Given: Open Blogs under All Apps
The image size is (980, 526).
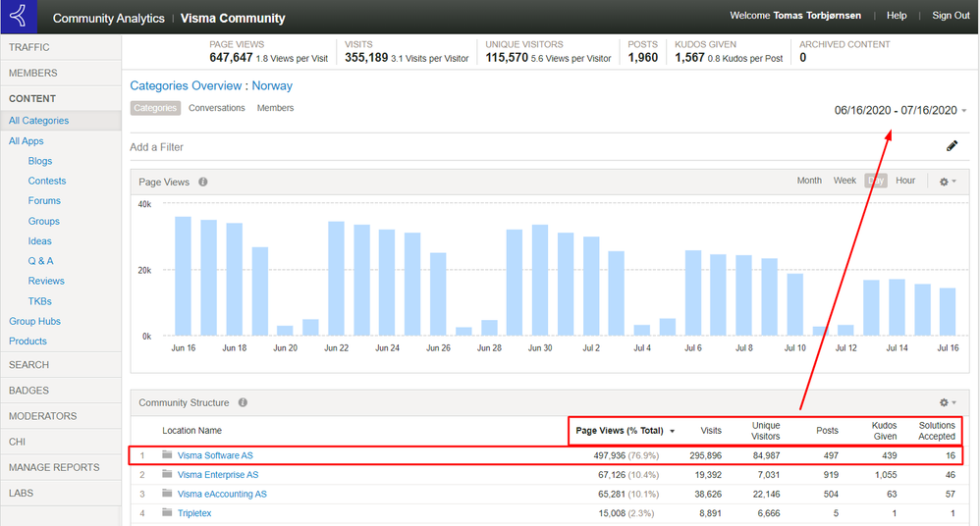Looking at the screenshot, I should pos(40,161).
